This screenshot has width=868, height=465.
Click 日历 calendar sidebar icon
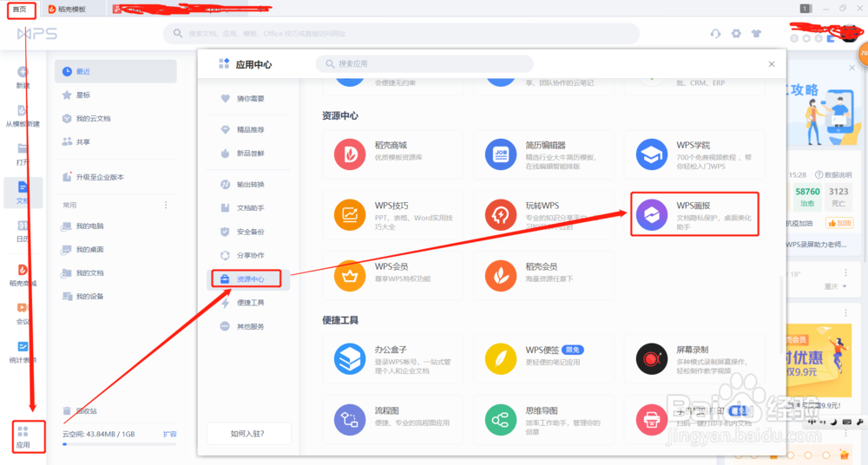(x=23, y=231)
